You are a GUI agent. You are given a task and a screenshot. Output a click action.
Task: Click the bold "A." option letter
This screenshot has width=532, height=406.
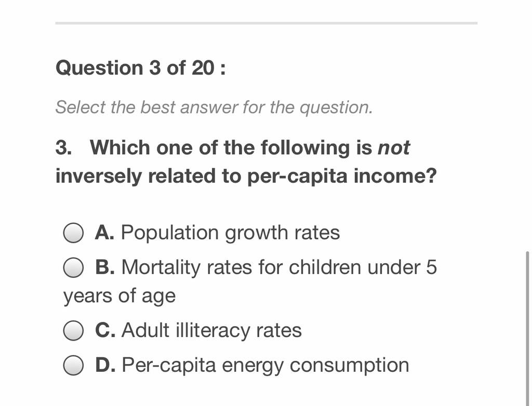point(105,233)
